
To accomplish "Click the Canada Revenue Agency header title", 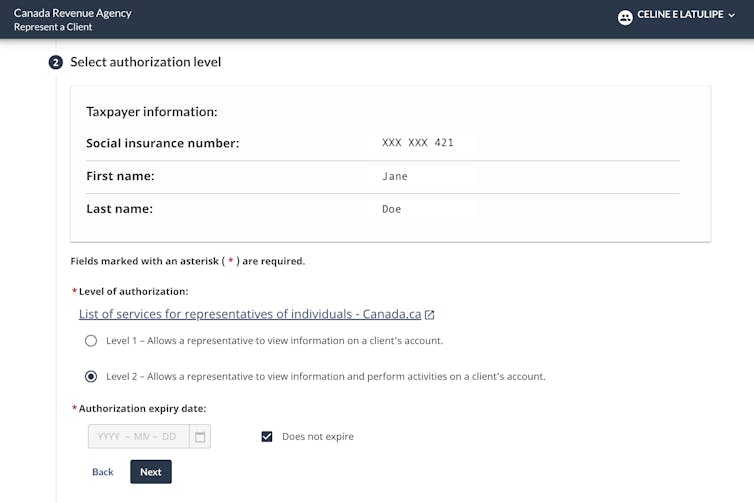I will [72, 13].
